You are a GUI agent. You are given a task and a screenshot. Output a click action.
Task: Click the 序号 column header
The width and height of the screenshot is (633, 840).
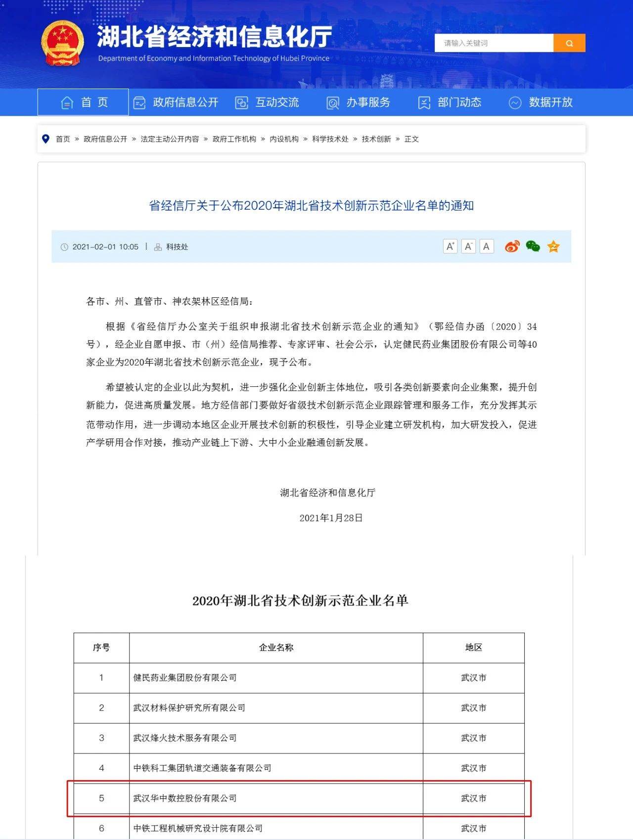click(x=101, y=648)
